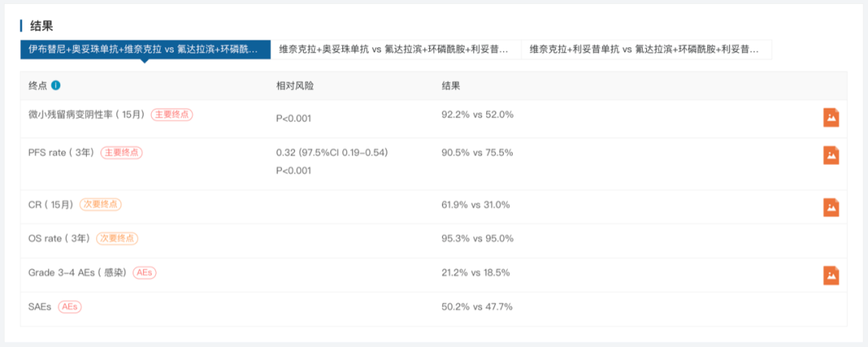Switch to the 维奈克拉+奥妥珠单抗 comparison tab

395,50
